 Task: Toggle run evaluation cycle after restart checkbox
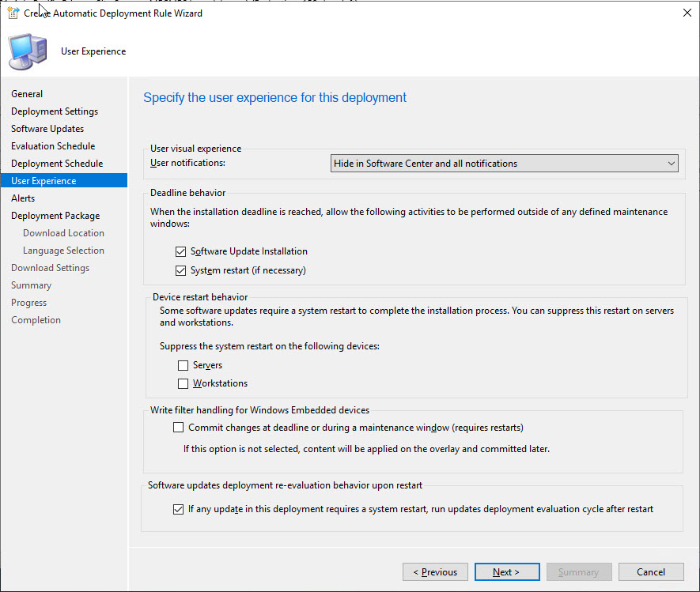(x=178, y=509)
